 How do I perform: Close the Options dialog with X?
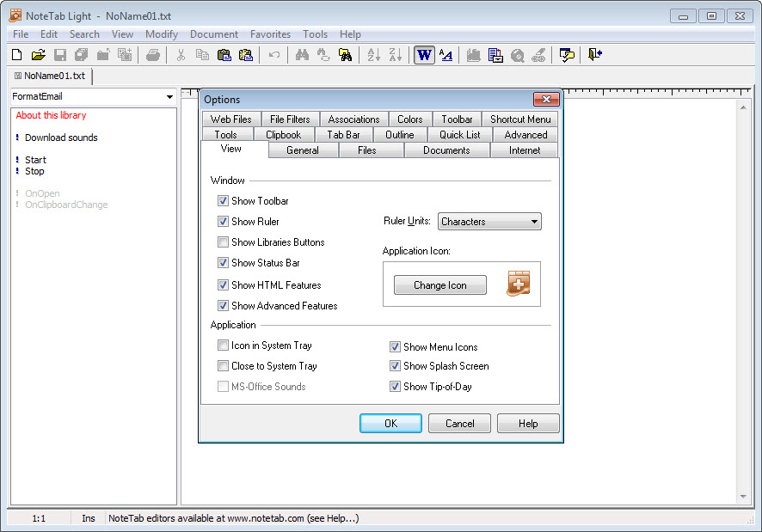point(546,99)
